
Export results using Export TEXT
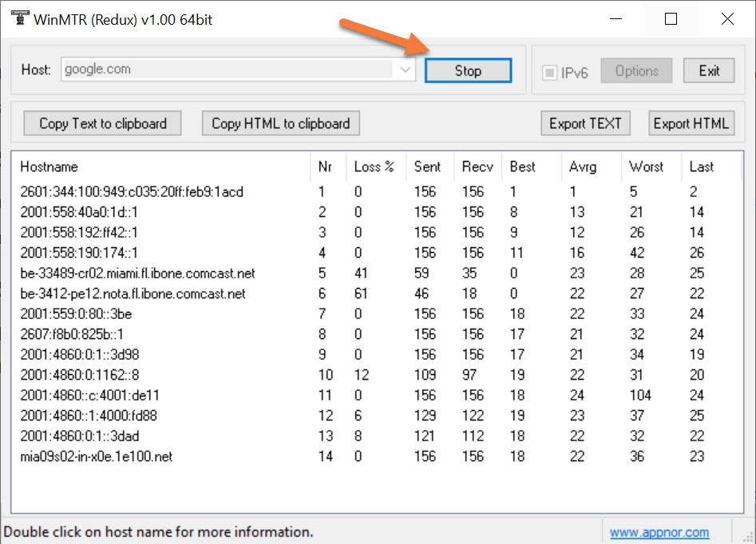(585, 123)
